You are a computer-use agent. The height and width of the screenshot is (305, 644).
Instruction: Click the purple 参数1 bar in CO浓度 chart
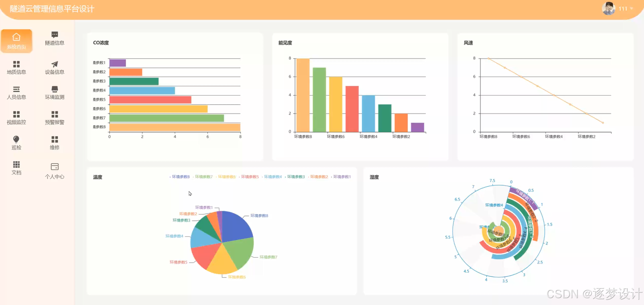(x=118, y=63)
